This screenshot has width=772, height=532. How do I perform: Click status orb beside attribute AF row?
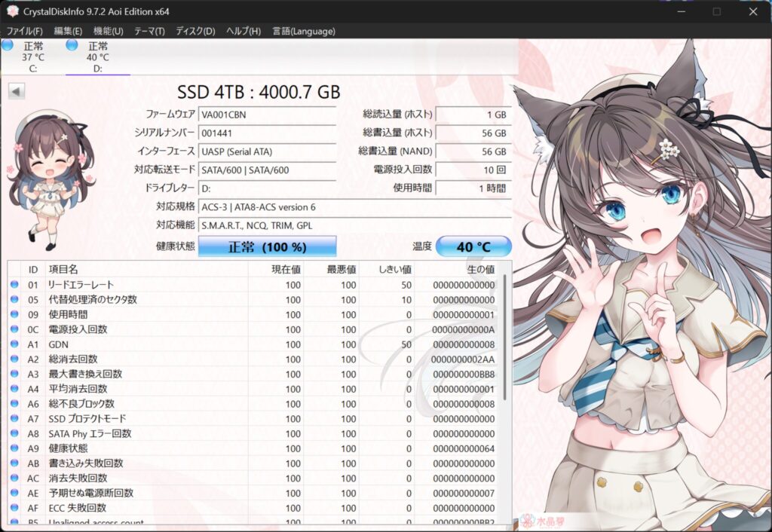click(14, 508)
